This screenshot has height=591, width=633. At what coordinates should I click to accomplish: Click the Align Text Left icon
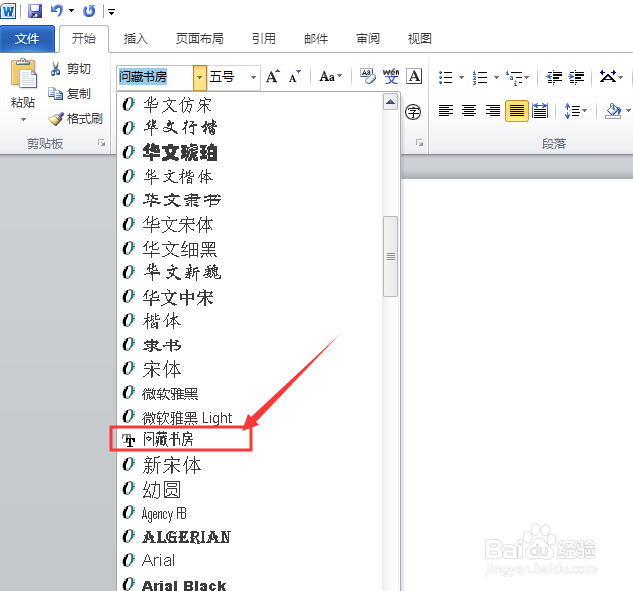[x=446, y=110]
